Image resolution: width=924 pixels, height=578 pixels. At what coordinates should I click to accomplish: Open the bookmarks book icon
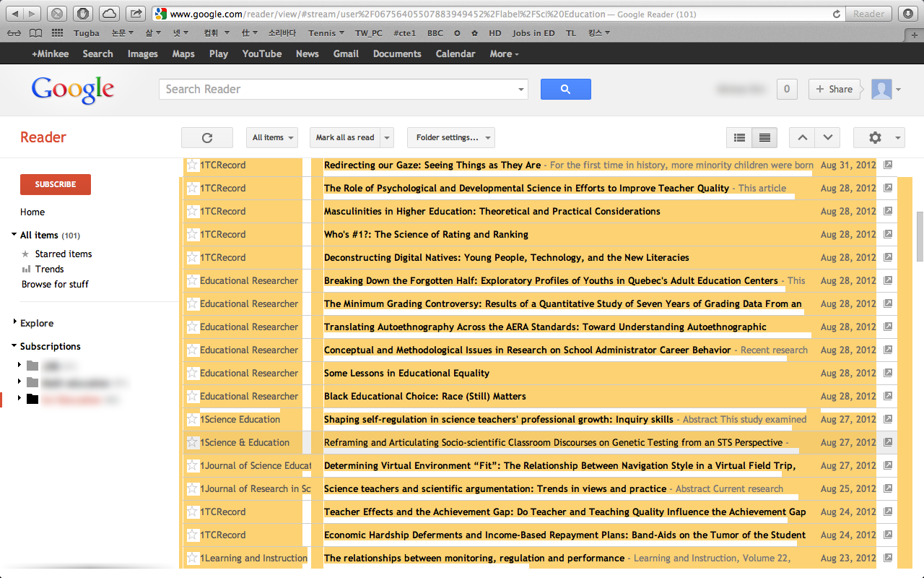[x=35, y=33]
